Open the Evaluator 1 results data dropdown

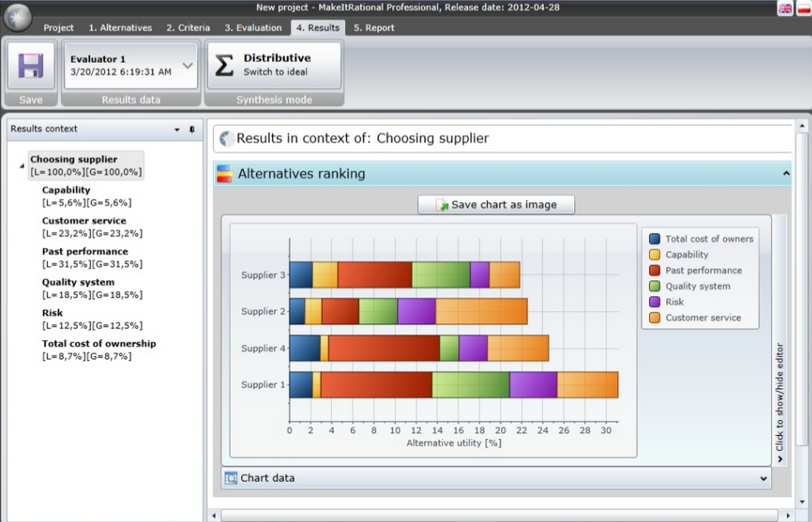point(188,65)
